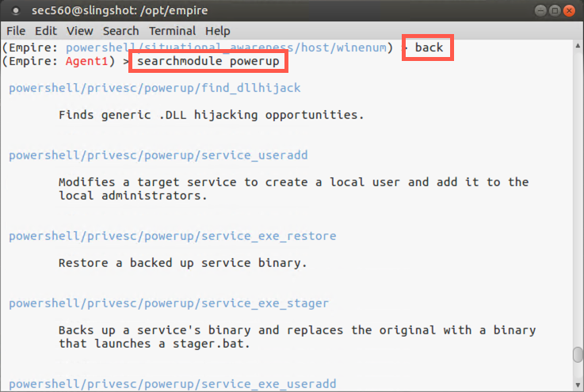Open the Terminal menu
Viewport: 584px width, 392px height.
[x=172, y=31]
